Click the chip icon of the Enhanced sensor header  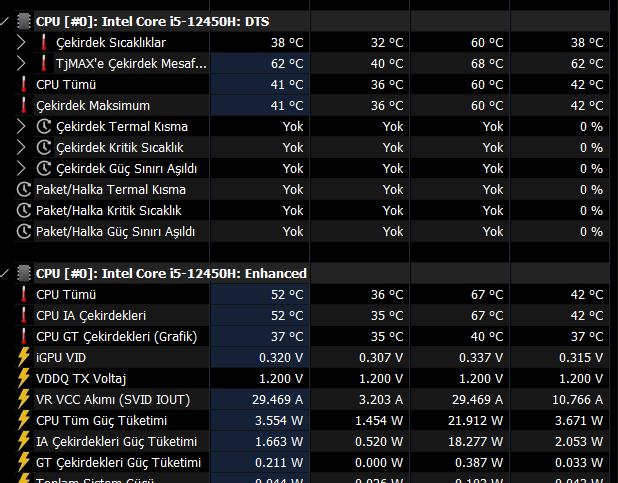24,273
